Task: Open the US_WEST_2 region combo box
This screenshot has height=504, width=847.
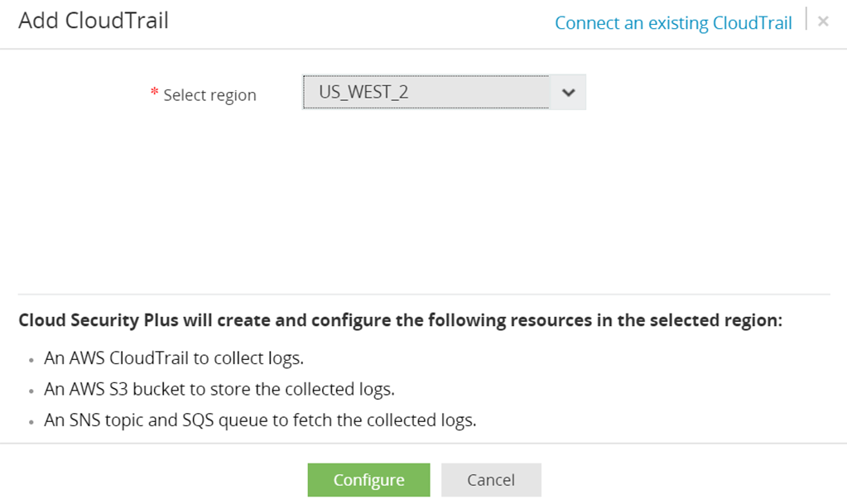Action: 426,92
